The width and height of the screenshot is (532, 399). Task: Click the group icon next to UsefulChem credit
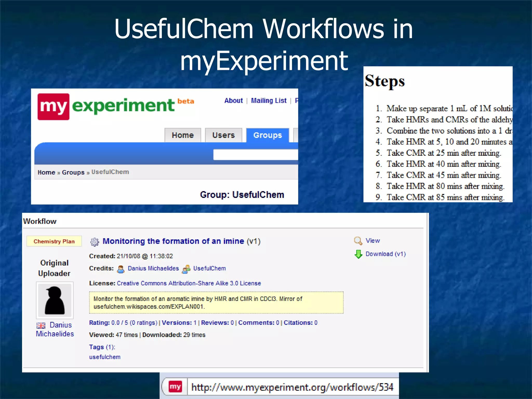(x=186, y=269)
